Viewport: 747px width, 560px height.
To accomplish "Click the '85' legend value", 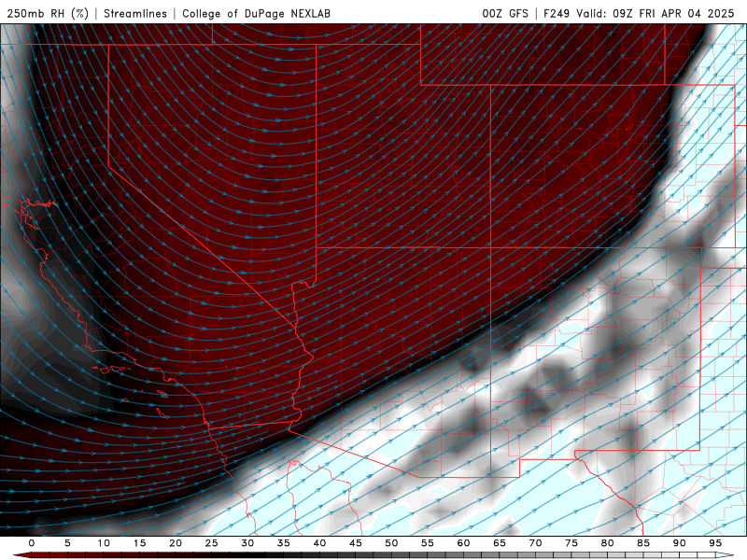I will coord(642,543).
